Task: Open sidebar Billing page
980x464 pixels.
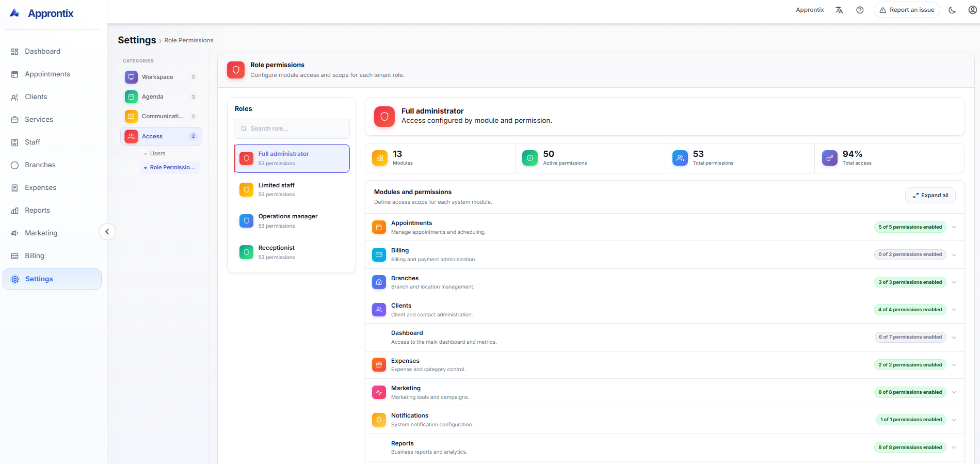Action: coord(52,255)
